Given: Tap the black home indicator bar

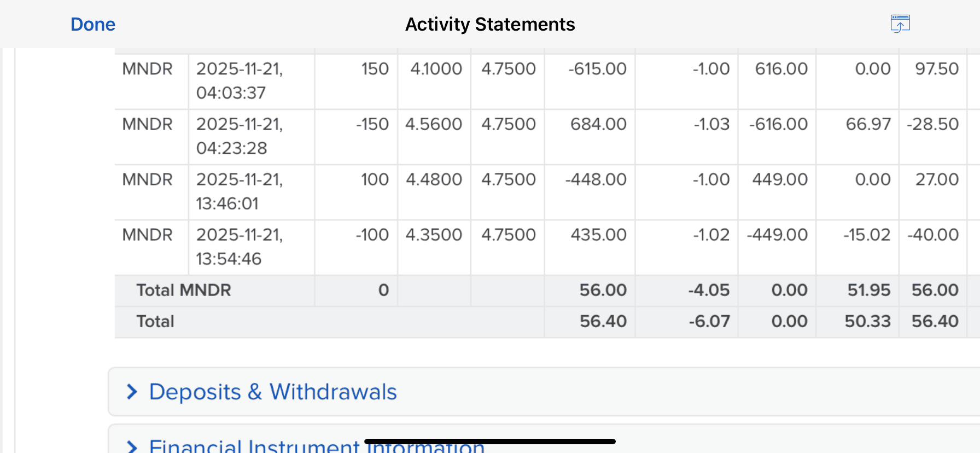Looking at the screenshot, I should pos(490,441).
